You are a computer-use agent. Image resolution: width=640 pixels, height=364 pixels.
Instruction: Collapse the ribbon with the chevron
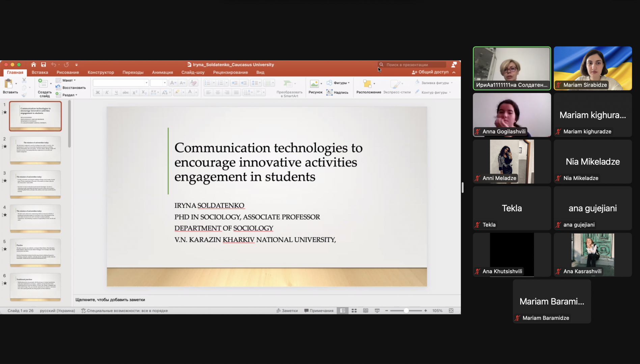(x=454, y=72)
